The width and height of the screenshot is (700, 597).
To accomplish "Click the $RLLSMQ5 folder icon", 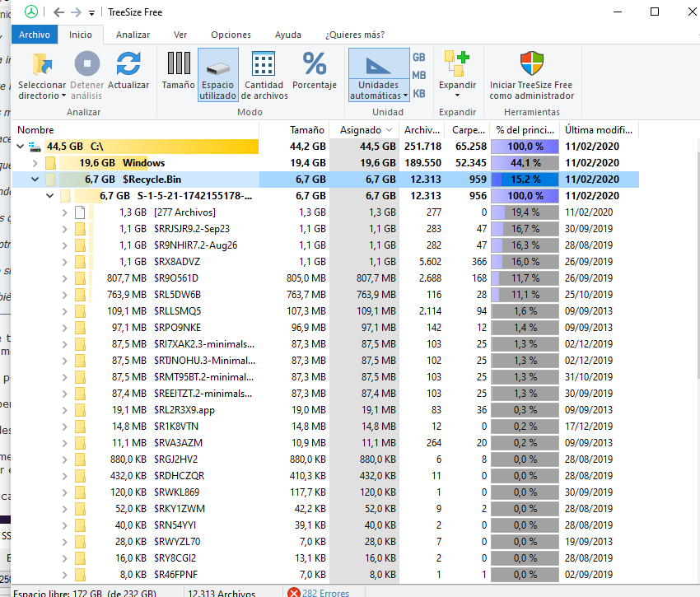I will 81,311.
